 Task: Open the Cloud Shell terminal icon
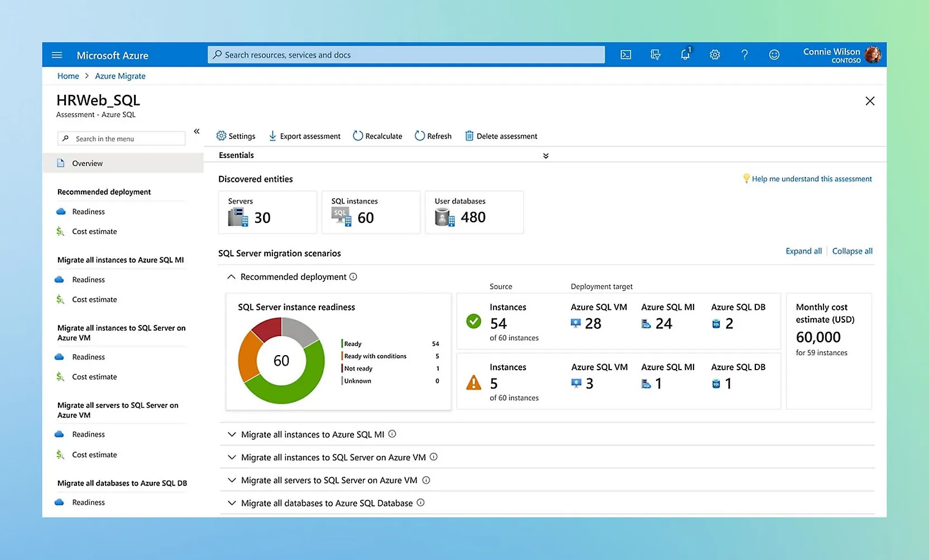626,55
